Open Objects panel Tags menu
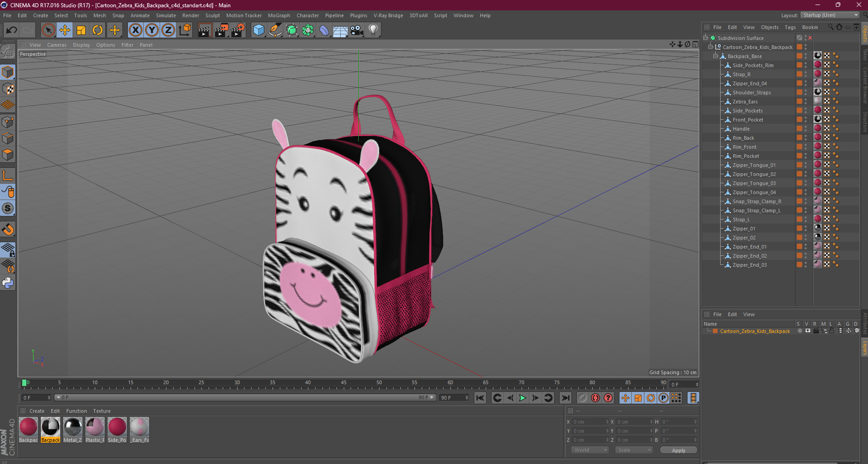Viewport: 868px width, 464px height. pos(790,27)
